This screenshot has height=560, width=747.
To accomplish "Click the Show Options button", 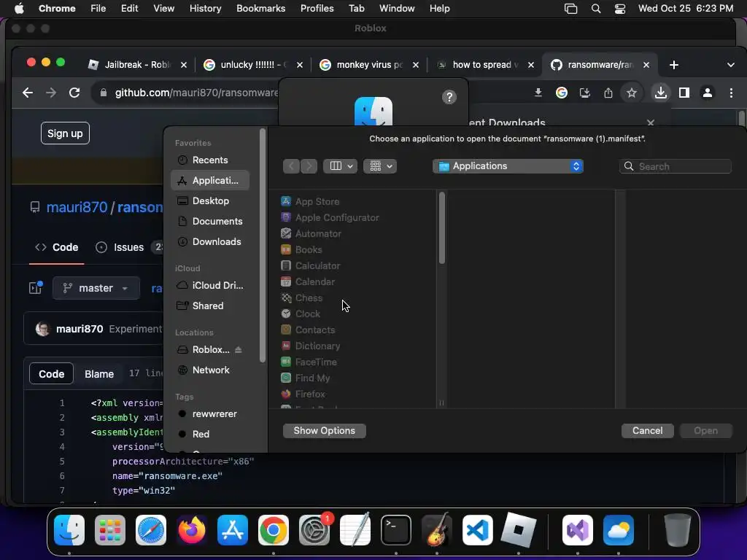I will pyautogui.click(x=325, y=430).
